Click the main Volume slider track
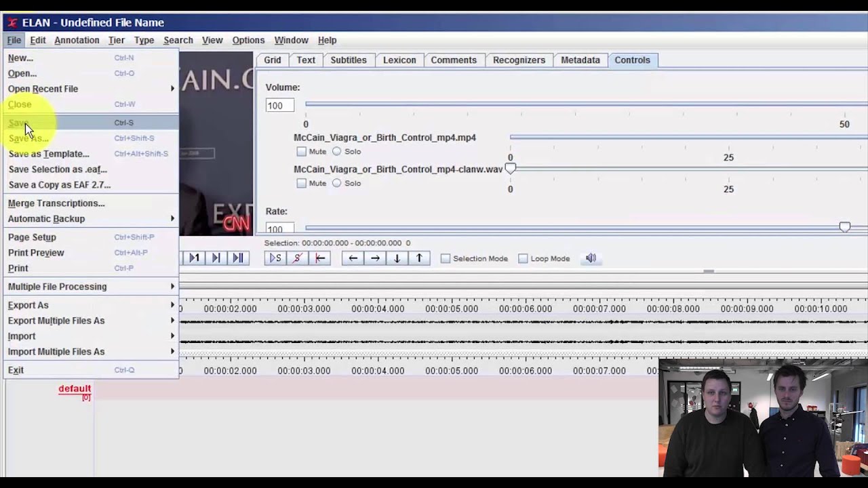 (x=587, y=104)
